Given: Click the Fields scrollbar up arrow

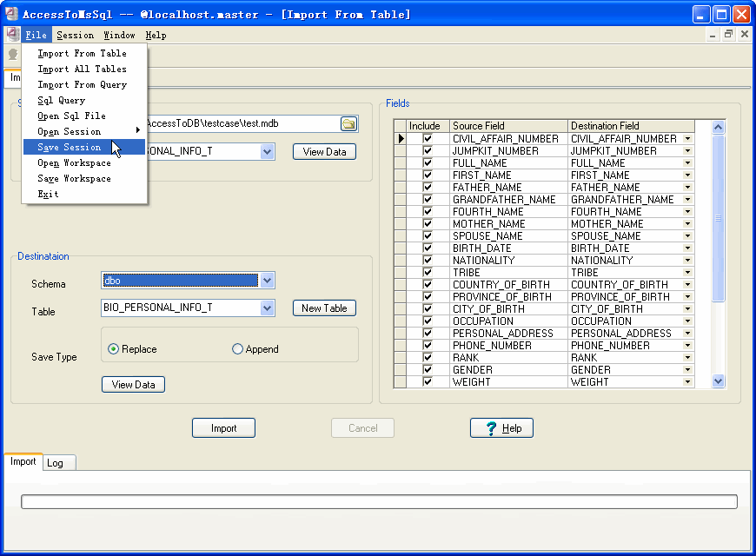Looking at the screenshot, I should [x=718, y=127].
